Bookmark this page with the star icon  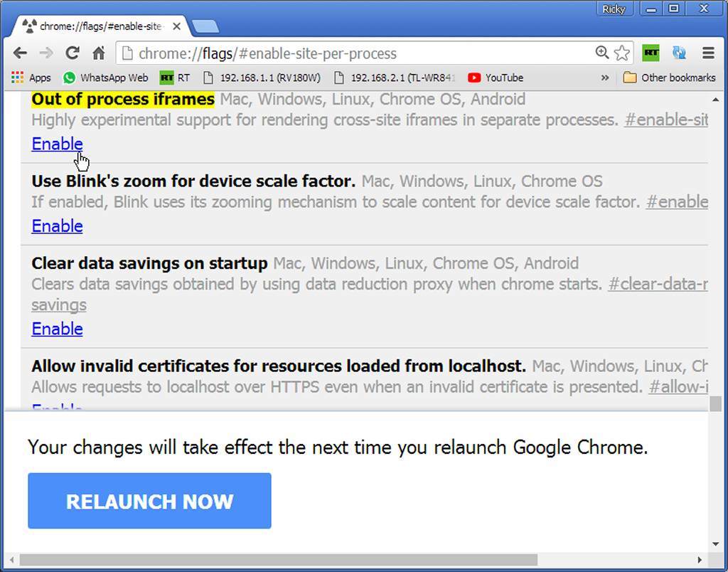tap(621, 53)
